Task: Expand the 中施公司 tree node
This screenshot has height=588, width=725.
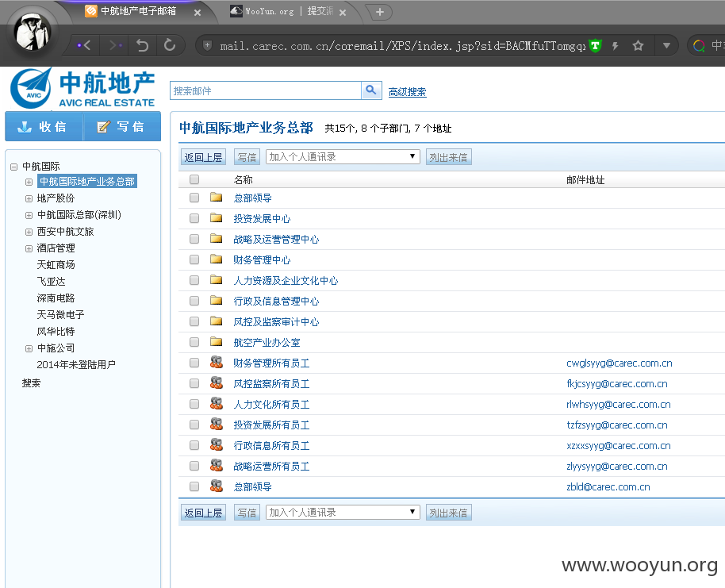Action: click(29, 348)
